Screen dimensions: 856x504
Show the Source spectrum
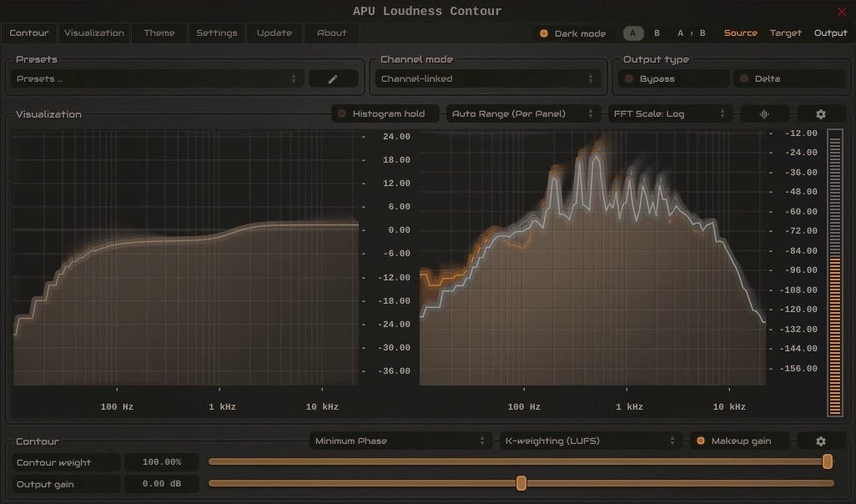tap(740, 33)
